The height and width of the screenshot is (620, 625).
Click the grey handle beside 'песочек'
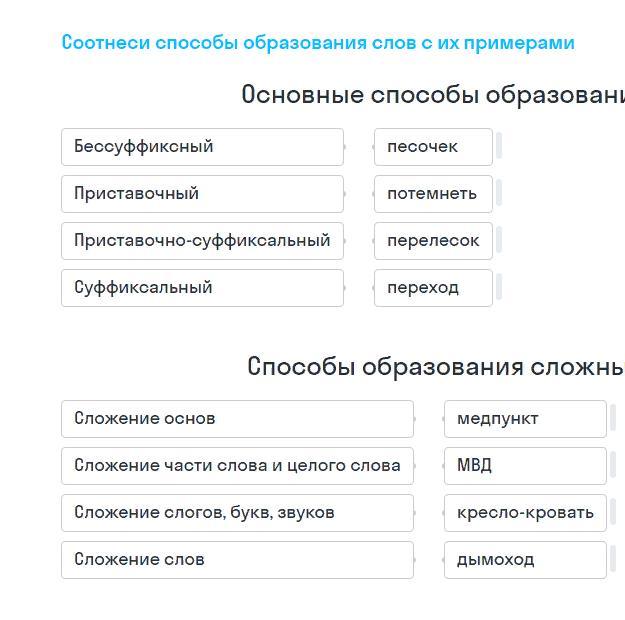(x=499, y=147)
